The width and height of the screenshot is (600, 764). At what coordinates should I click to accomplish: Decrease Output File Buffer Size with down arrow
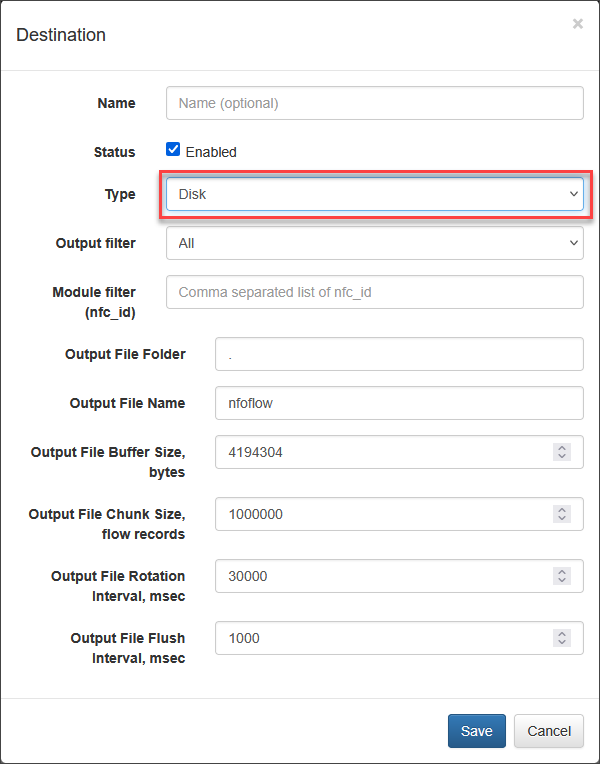(x=561, y=457)
